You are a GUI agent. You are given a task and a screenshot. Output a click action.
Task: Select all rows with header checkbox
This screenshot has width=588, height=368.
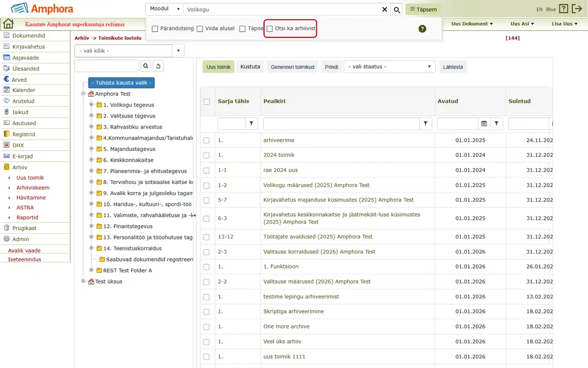(207, 102)
